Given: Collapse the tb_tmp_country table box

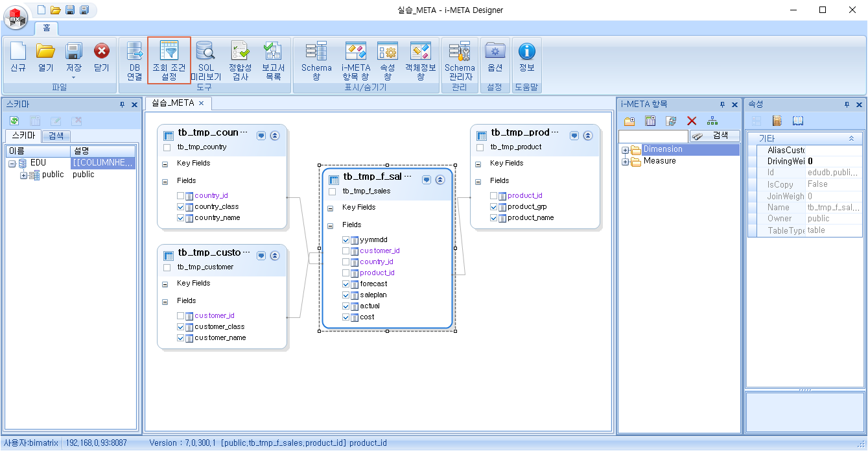Looking at the screenshot, I should click(x=275, y=136).
